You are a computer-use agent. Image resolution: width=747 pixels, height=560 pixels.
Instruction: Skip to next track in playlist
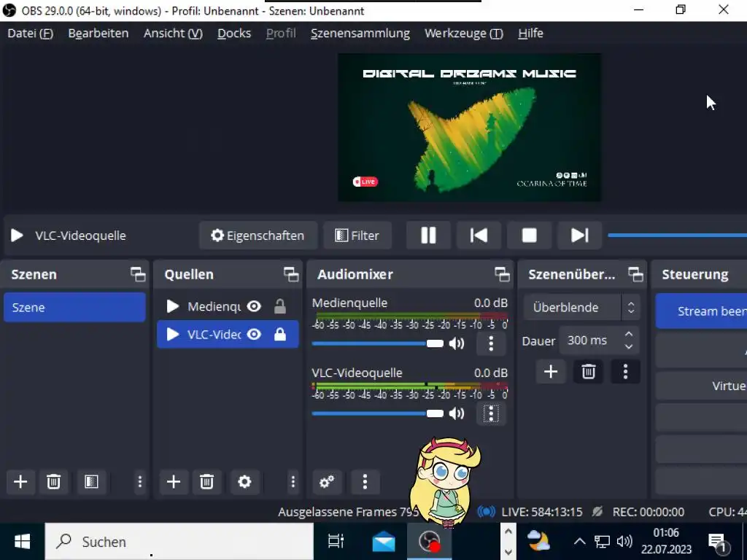tap(579, 236)
